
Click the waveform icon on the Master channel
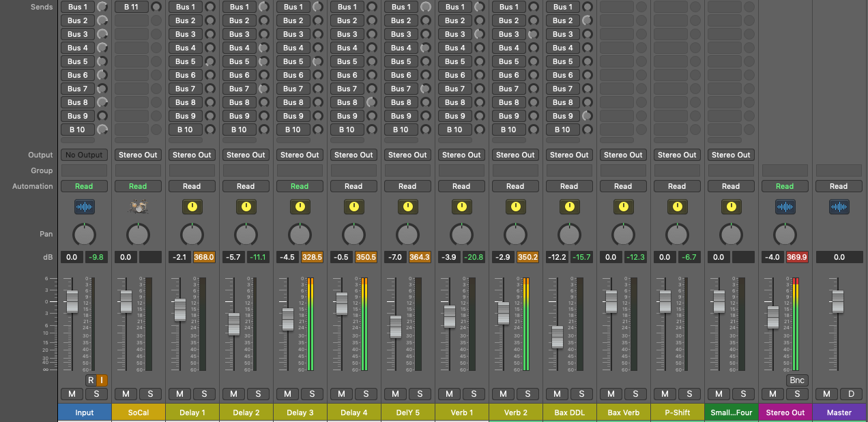839,207
